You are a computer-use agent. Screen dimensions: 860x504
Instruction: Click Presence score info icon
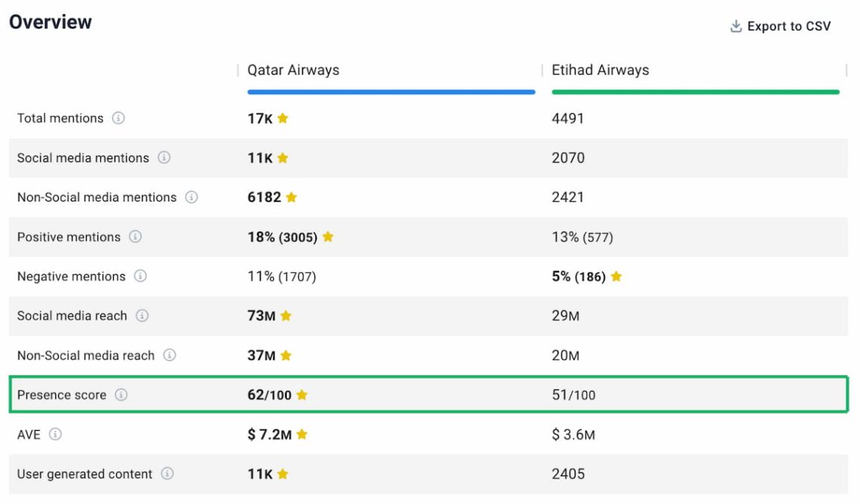pos(121,395)
